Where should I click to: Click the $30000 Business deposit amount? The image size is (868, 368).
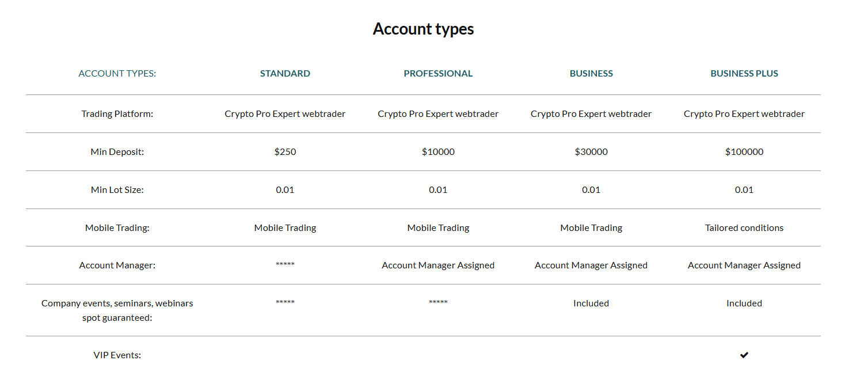click(x=591, y=152)
